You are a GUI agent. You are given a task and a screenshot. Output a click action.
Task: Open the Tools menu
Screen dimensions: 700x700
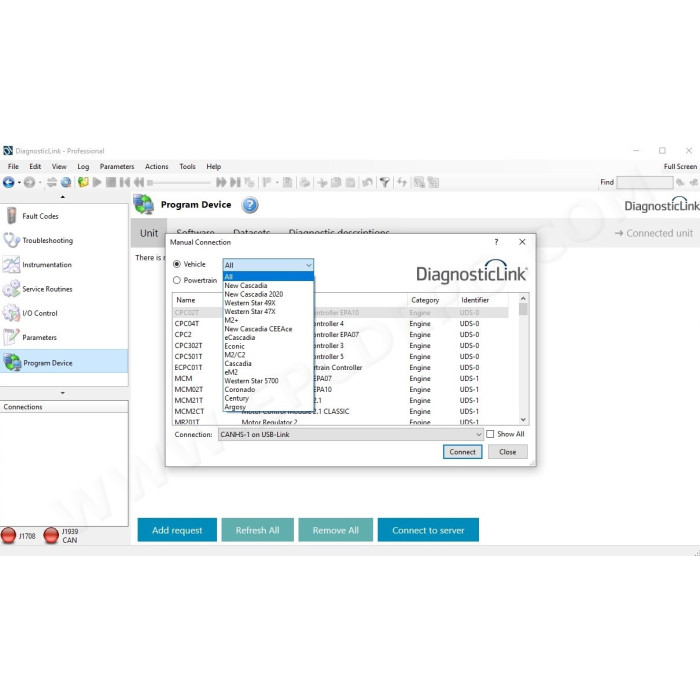[x=188, y=167]
